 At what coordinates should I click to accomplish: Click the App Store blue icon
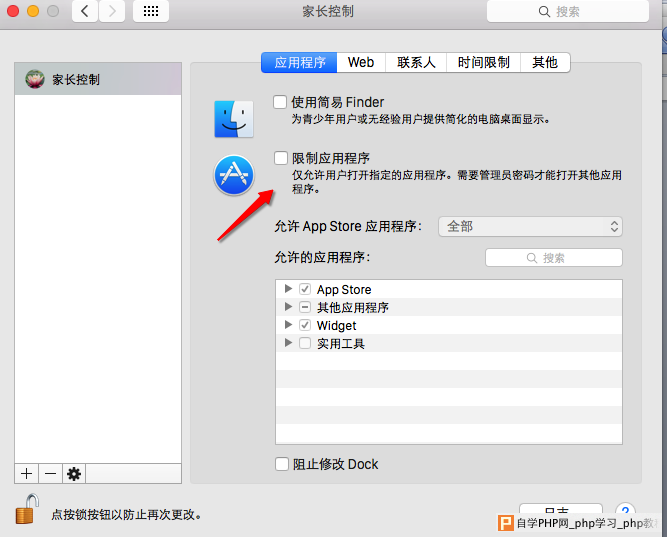[234, 175]
